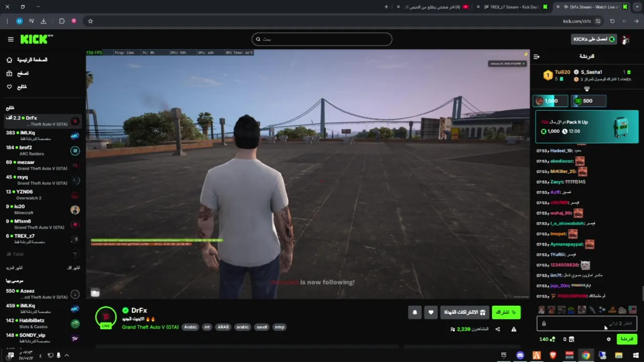Focus the Kick search box
Screen dimensions: 644x362
tap(322, 39)
